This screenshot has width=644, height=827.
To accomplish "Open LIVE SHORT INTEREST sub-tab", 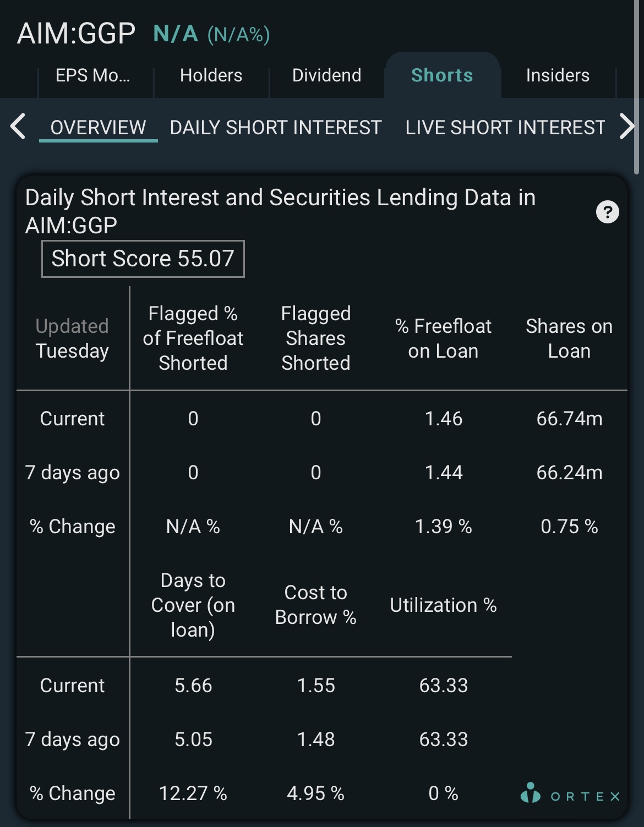I will 505,128.
